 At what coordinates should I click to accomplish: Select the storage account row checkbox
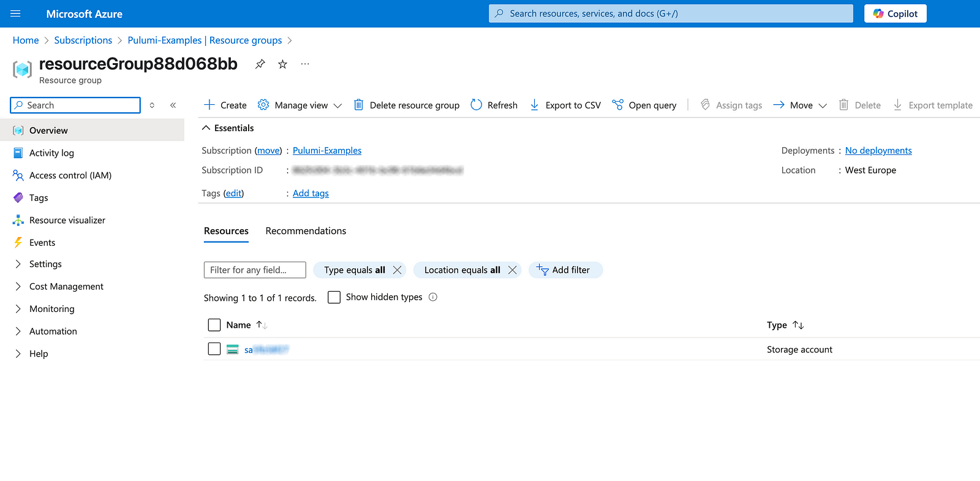(214, 349)
